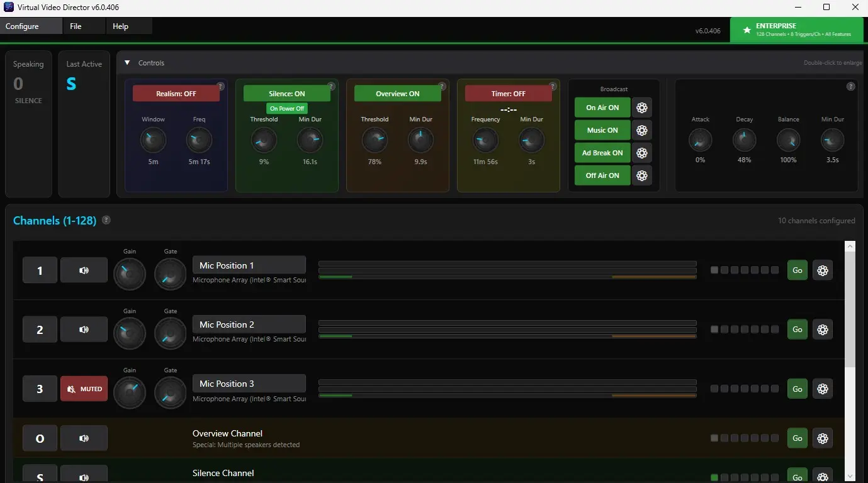
Task: Open the Configure menu
Action: (x=23, y=26)
